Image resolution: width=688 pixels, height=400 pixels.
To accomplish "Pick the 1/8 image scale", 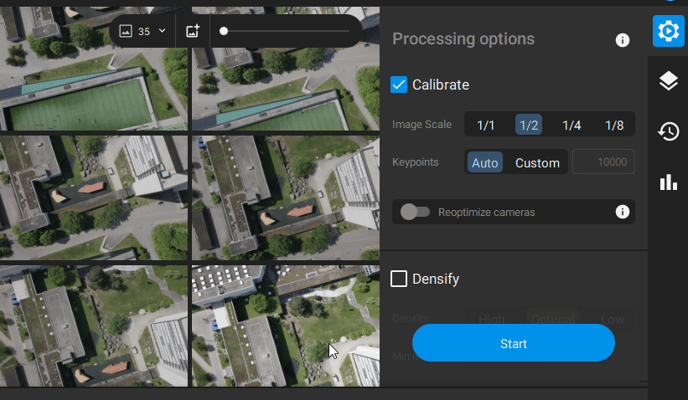I will point(614,125).
